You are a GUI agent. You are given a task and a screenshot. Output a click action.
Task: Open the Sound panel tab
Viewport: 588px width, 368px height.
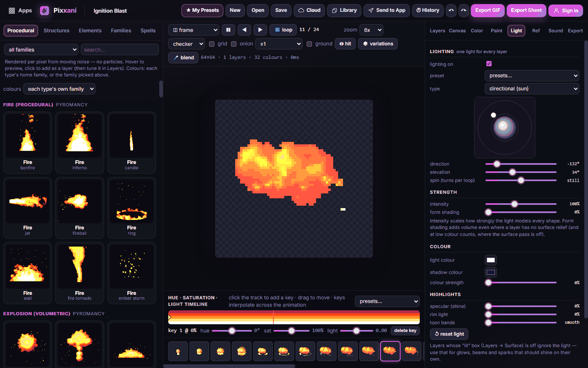(x=556, y=31)
